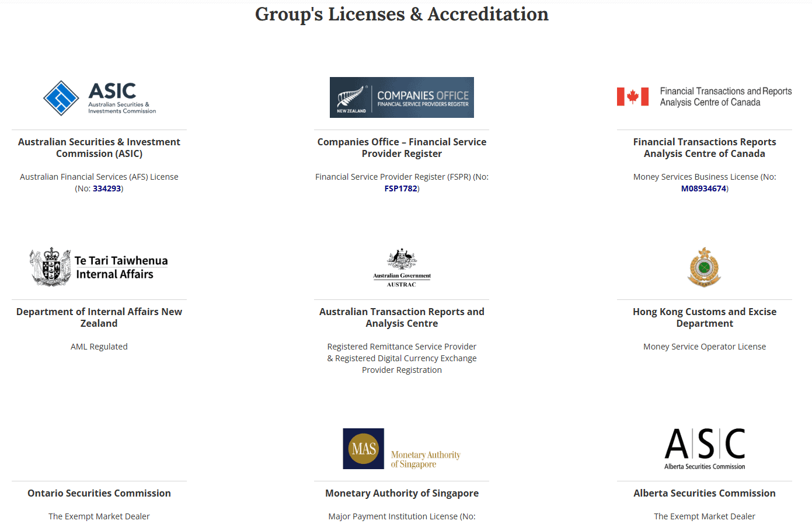Click the ASIC logo icon
The width and height of the screenshot is (812, 524).
point(62,98)
